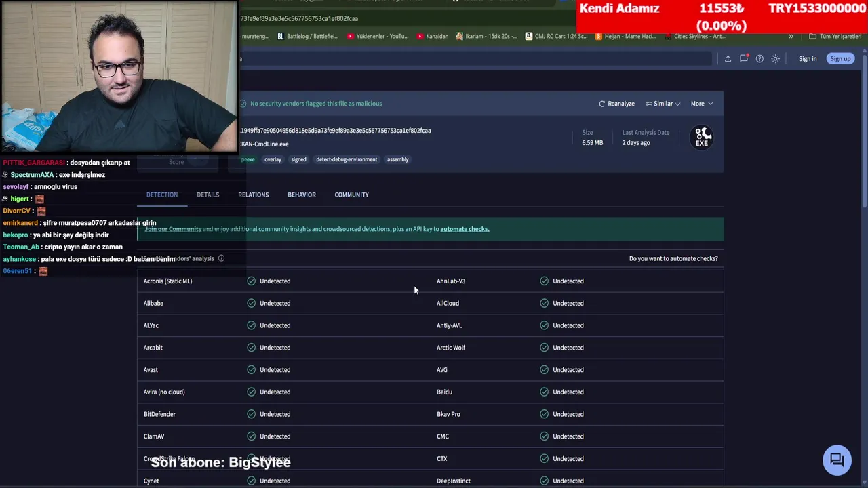This screenshot has height=488, width=868.
Task: Click the Avira (no cloud) vendor name
Action: (164, 392)
